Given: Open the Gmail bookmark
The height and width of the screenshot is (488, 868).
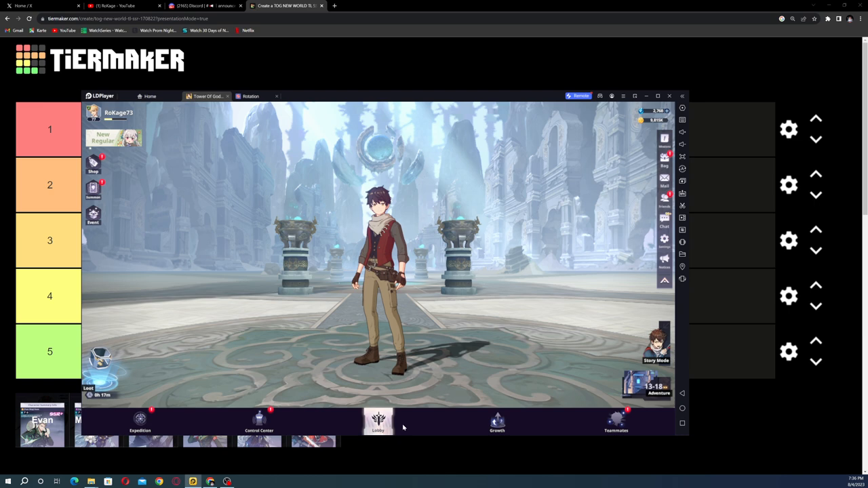Looking at the screenshot, I should (14, 30).
